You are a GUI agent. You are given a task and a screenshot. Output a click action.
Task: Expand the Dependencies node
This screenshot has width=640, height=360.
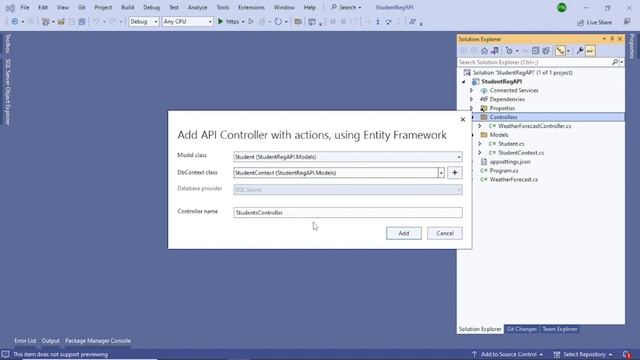pos(471,99)
